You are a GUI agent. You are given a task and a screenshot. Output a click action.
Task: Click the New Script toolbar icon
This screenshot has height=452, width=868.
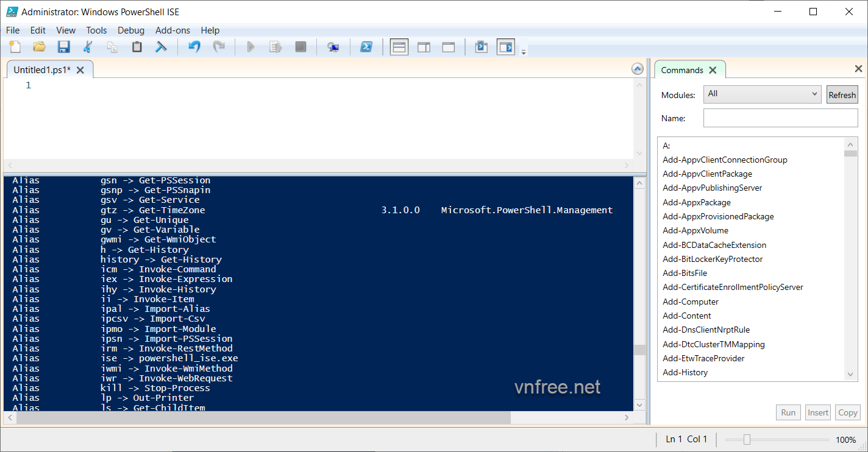point(15,47)
